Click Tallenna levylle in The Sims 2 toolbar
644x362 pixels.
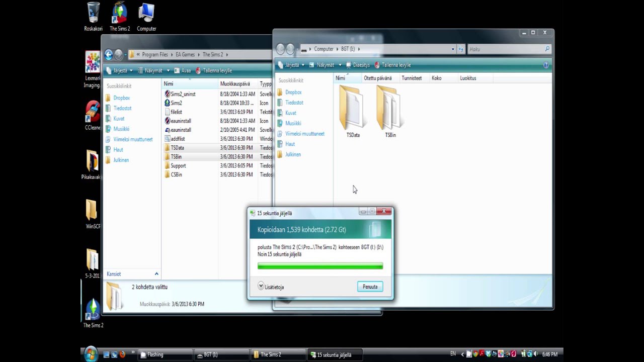point(214,71)
